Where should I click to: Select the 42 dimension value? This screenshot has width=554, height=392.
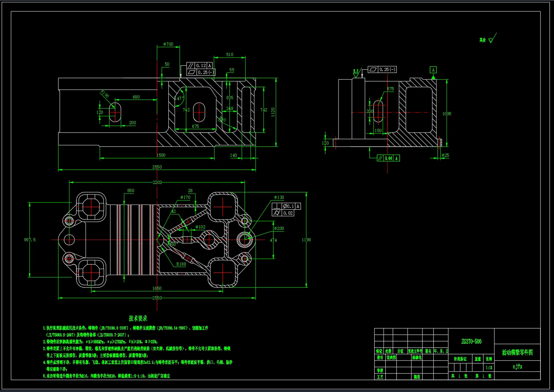point(173,211)
